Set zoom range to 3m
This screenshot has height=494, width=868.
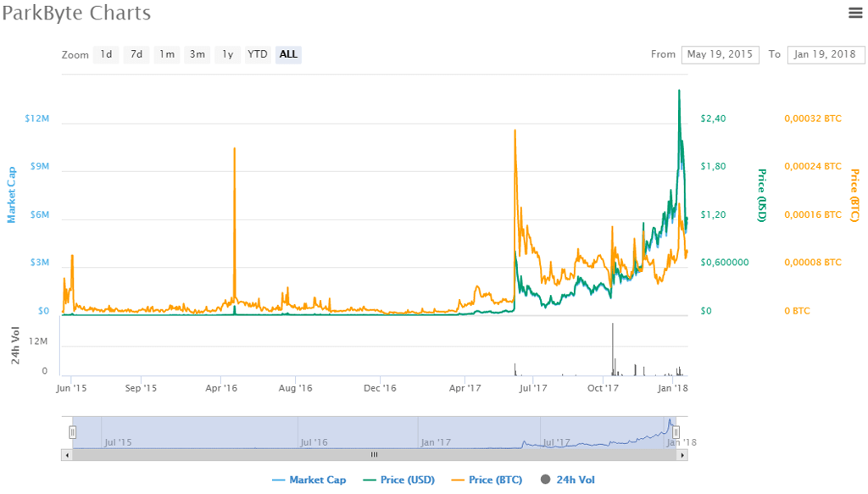pos(197,54)
